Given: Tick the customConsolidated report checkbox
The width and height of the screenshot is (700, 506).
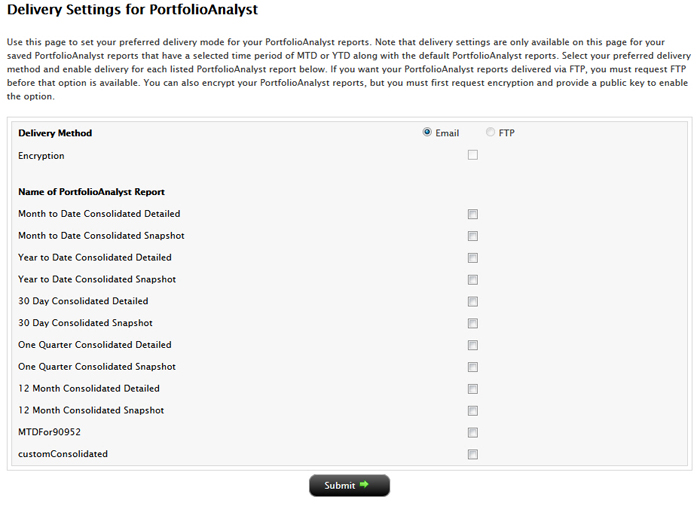Looking at the screenshot, I should point(473,454).
